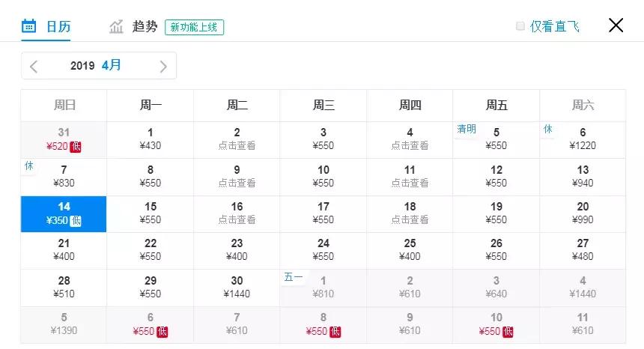644x349 pixels.
Task: Close the price calendar panel
Action: point(616,25)
